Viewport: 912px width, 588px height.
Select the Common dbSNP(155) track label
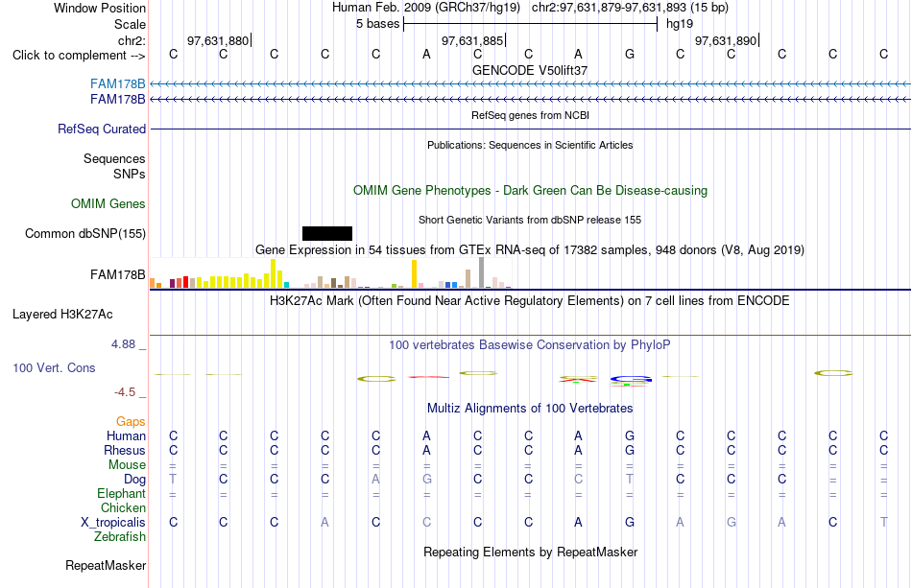[85, 234]
